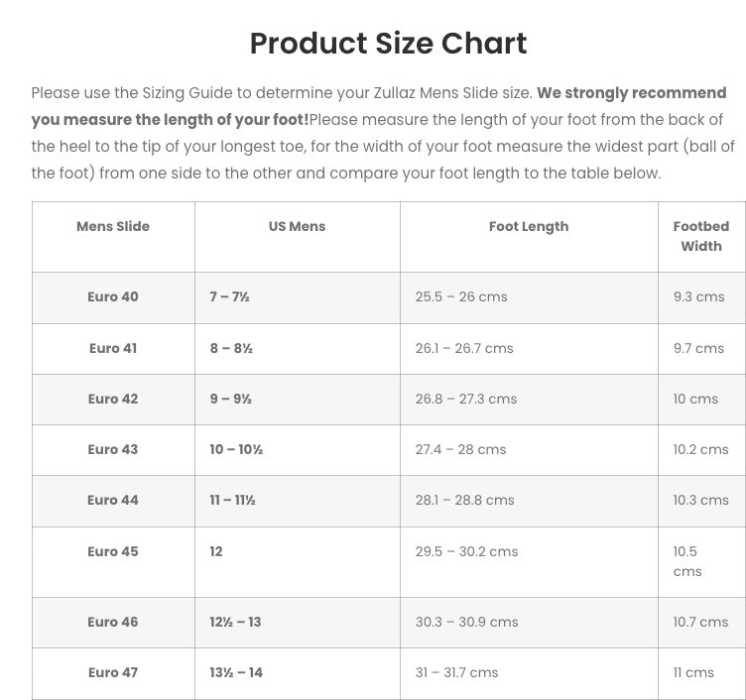
Task: Select the Foot Length column header
Action: pos(529,227)
